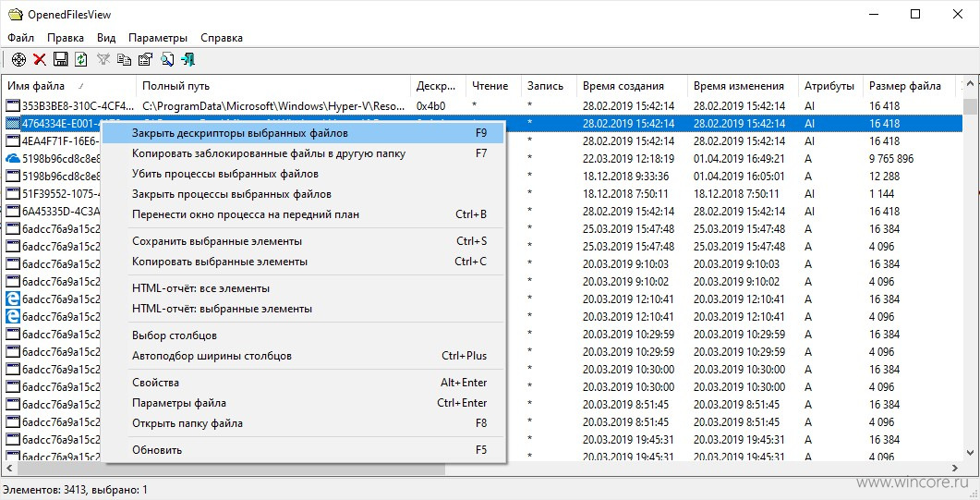Choose Открыть папку файла
Image resolution: width=980 pixels, height=500 pixels.
[x=303, y=423]
